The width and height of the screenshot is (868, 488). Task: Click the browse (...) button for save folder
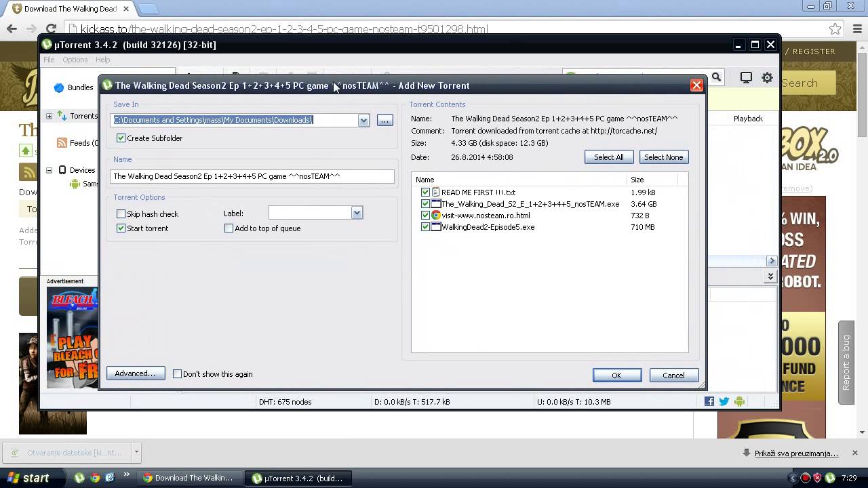click(384, 120)
